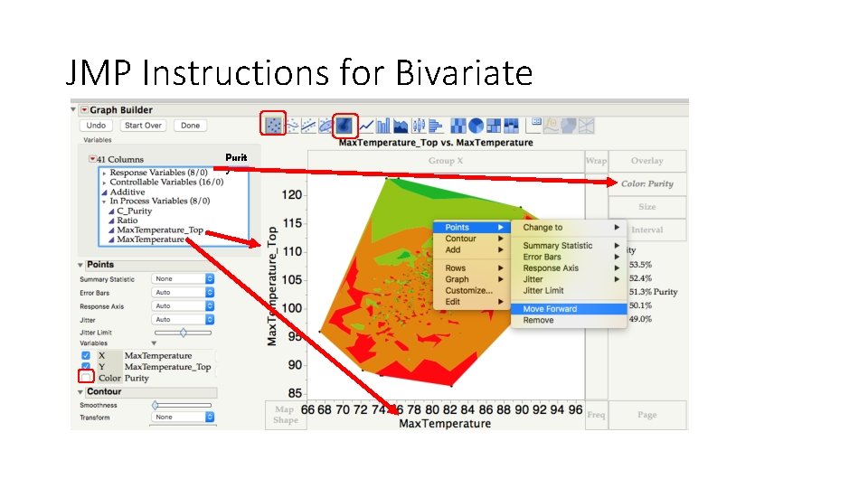
Task: Open the Error Bars submenu item
Action: click(569, 257)
